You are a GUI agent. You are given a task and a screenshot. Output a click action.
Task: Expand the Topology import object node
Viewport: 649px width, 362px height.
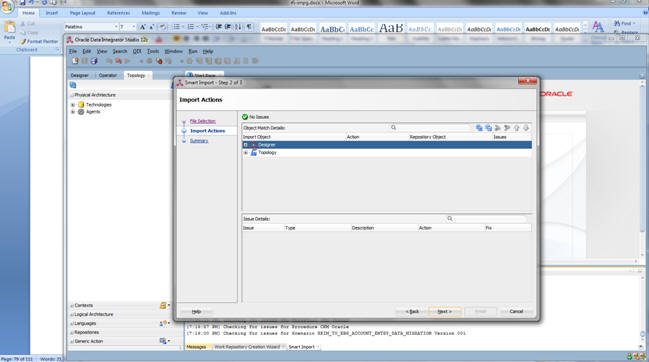[x=245, y=153]
